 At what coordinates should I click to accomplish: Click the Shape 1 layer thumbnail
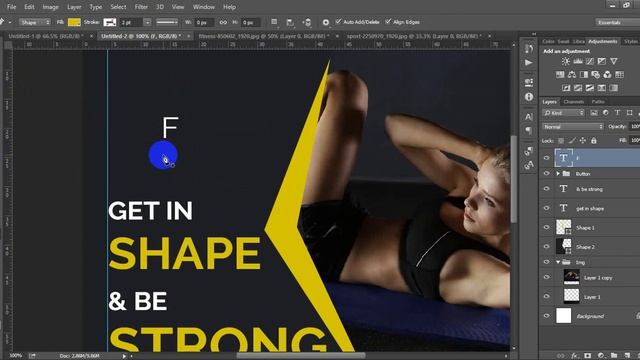tap(564, 227)
